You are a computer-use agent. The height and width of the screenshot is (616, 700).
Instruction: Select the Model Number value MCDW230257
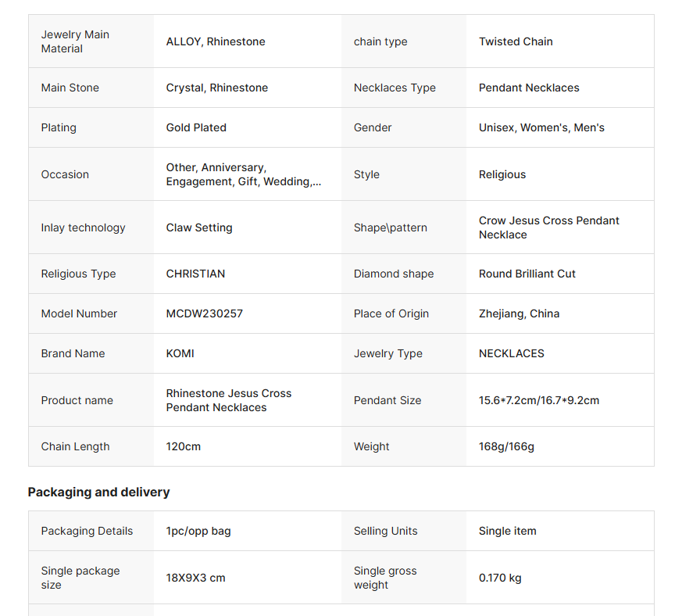[205, 313]
